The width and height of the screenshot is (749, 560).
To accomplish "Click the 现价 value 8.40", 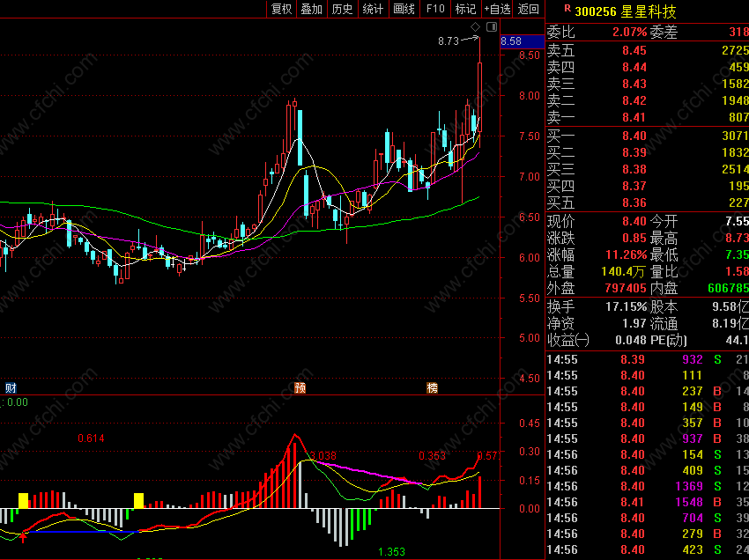I will [x=634, y=222].
